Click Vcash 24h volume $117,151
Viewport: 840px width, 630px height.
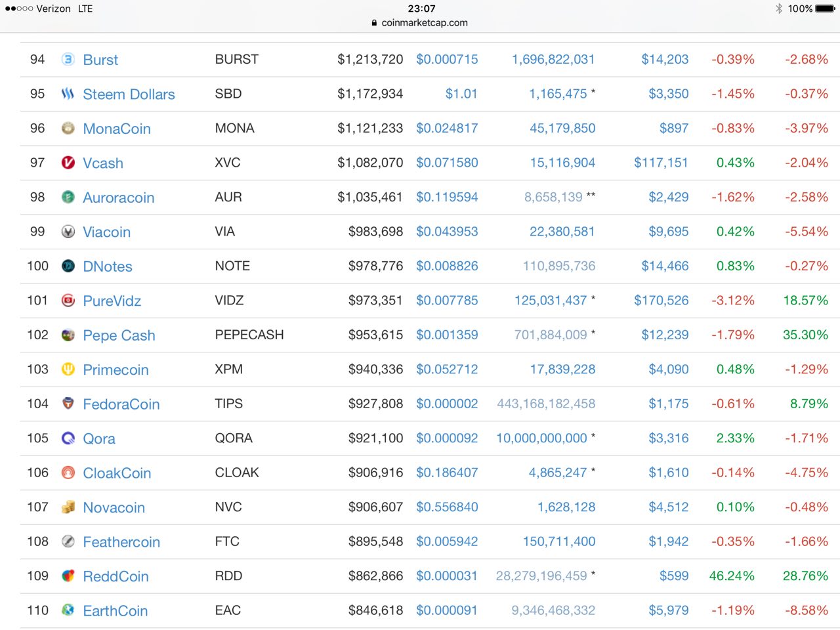[x=661, y=163]
